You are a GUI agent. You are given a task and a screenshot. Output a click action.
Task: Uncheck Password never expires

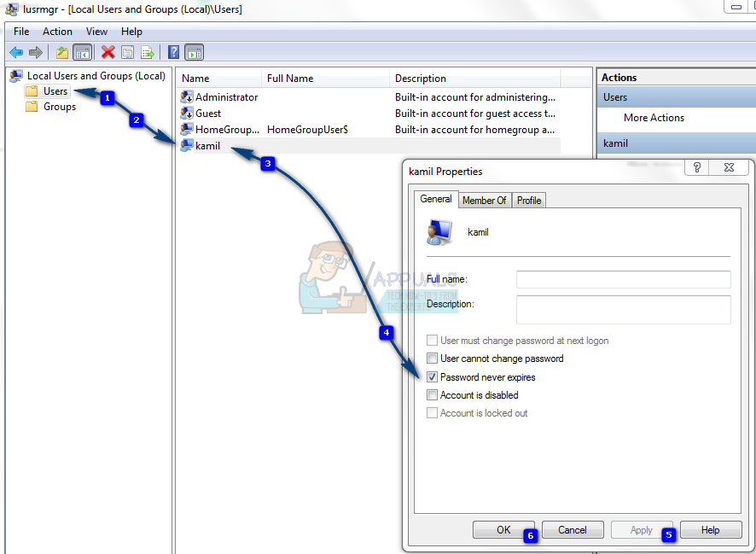click(x=432, y=377)
